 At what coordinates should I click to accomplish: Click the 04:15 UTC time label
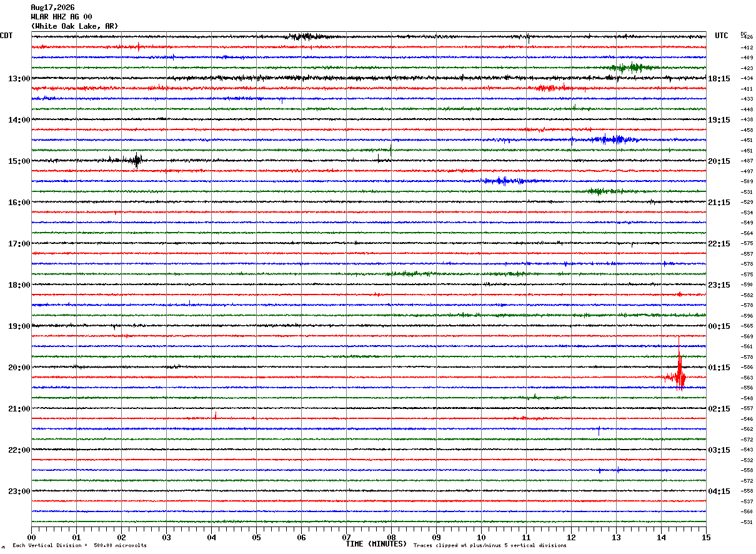719,491
